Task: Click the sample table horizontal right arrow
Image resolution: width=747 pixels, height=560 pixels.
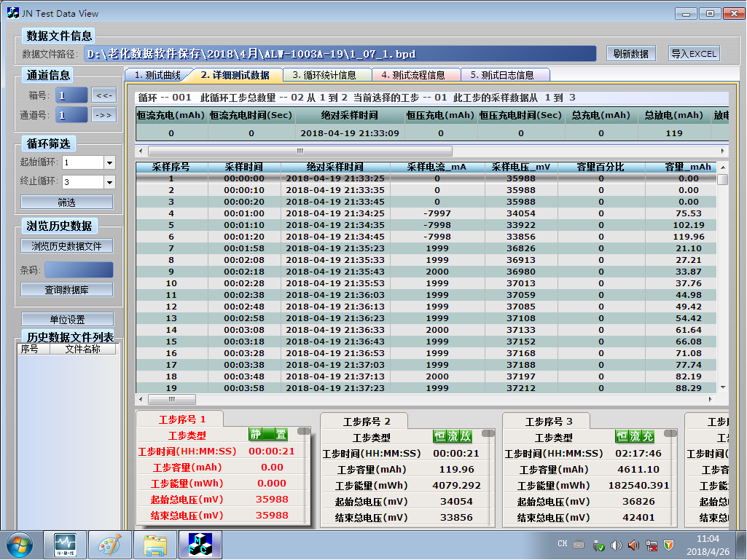Action: tap(711, 399)
